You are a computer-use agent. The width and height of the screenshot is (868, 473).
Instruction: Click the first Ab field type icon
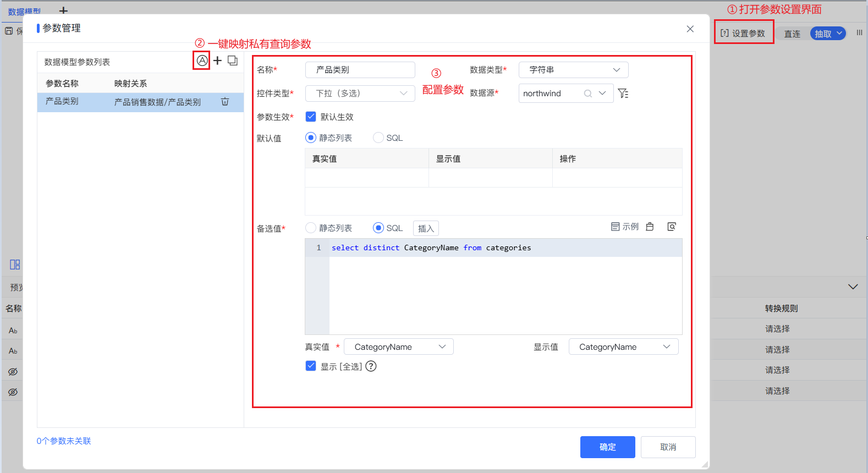13,331
